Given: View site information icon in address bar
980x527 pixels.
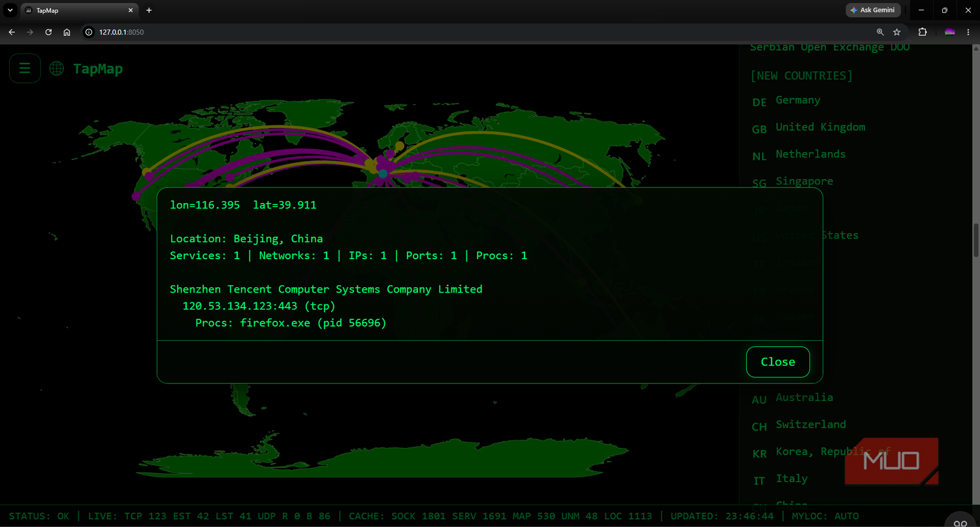Looking at the screenshot, I should pos(90,32).
